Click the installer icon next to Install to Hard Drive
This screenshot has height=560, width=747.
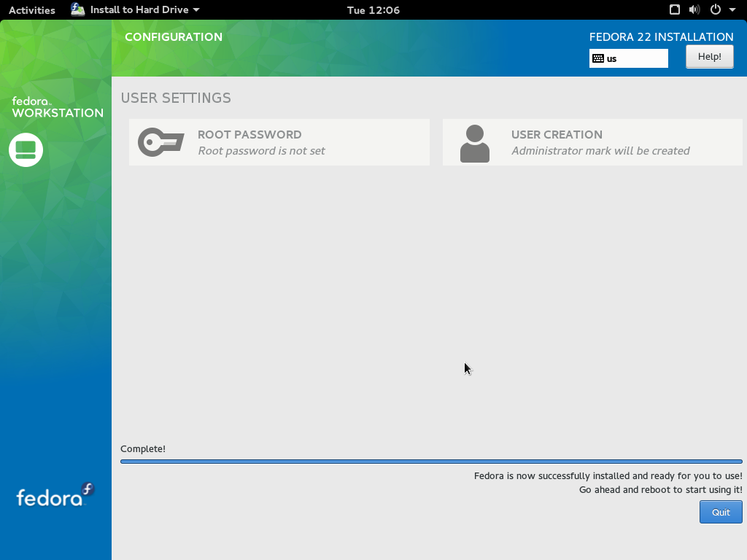[78, 9]
